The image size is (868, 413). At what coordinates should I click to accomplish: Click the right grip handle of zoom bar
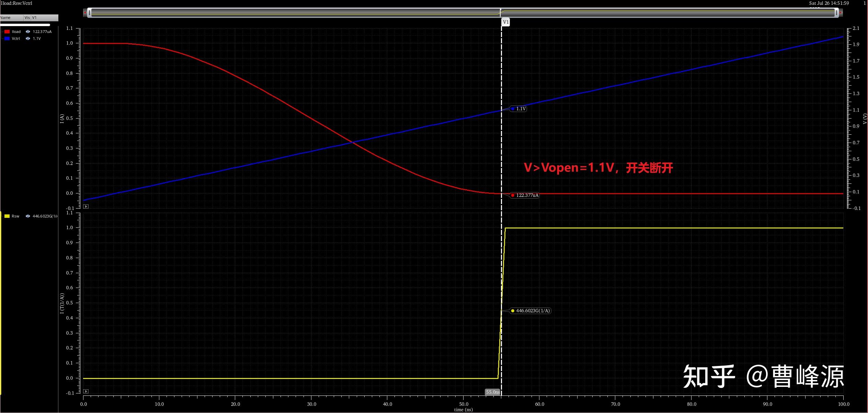[836, 13]
